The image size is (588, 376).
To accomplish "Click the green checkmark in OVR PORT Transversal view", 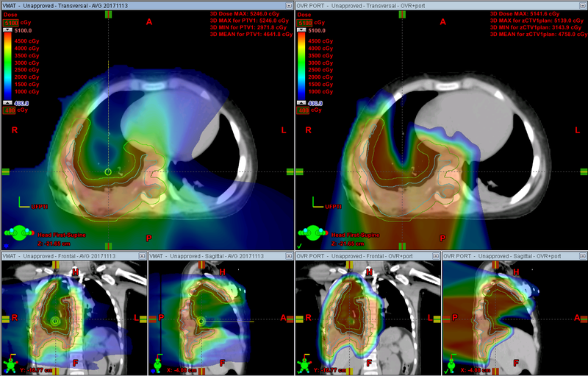I will (299, 246).
